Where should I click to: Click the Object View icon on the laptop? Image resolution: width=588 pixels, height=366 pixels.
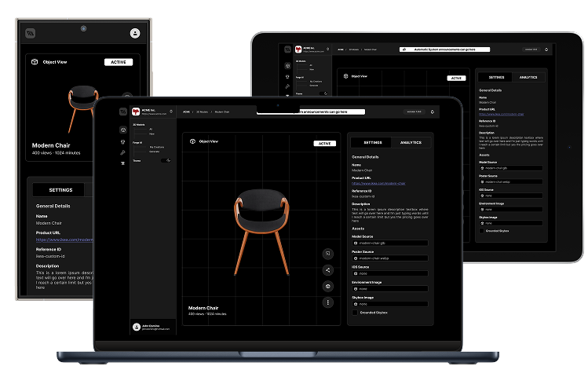point(192,141)
